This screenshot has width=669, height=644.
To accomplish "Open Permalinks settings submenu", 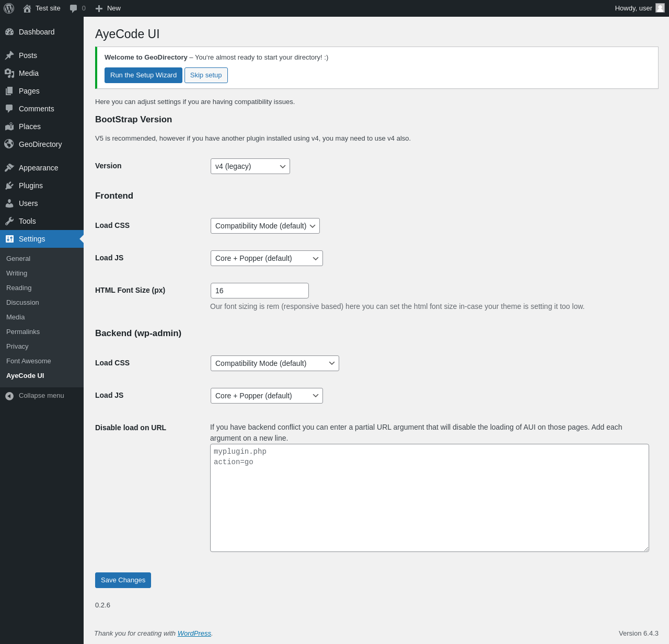I will (x=23, y=332).
